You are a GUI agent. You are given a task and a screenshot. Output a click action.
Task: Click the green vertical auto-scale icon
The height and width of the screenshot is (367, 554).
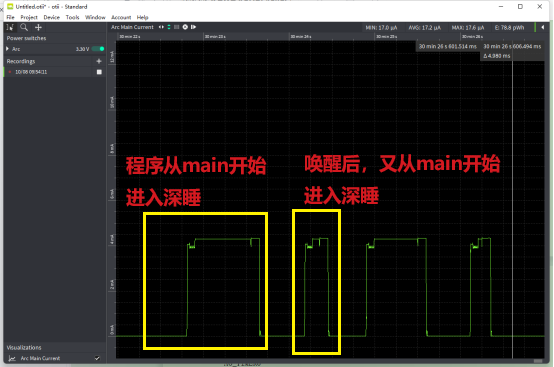click(169, 27)
